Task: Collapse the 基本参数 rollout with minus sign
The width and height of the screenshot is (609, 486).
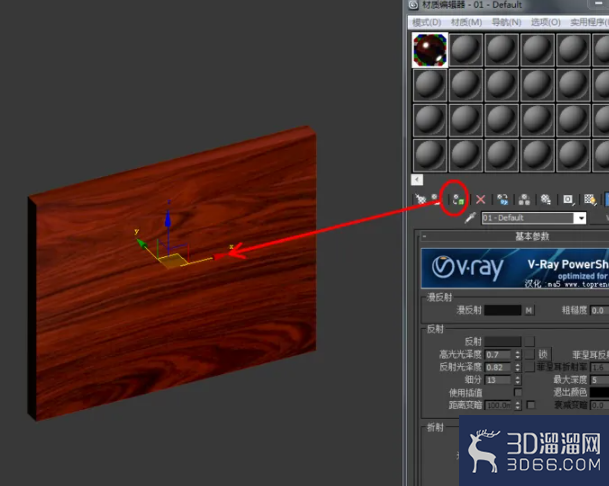Action: point(425,236)
